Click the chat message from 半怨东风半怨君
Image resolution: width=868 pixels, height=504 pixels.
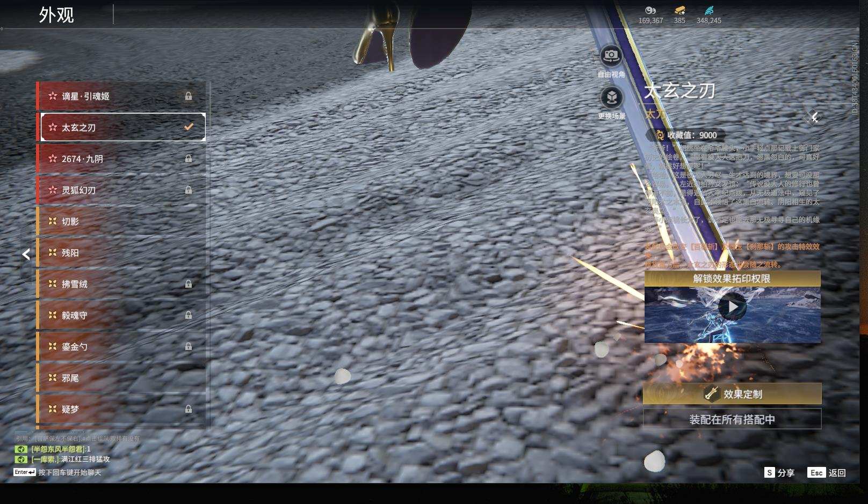(x=61, y=449)
